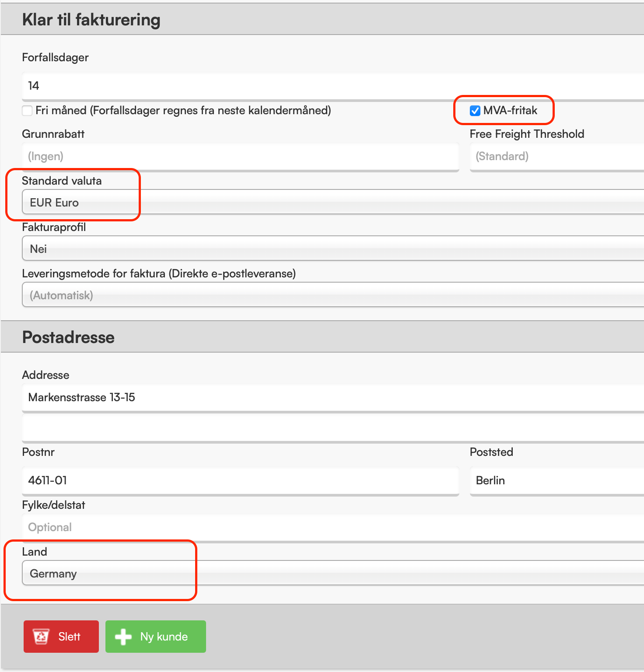The height and width of the screenshot is (672, 644).
Task: Click the Fylke/delstat optional field
Action: 333,528
